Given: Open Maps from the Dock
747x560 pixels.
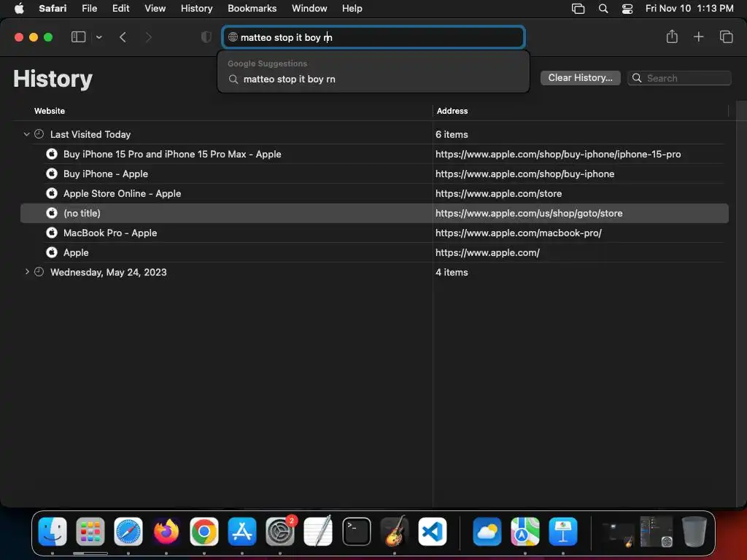Looking at the screenshot, I should point(525,531).
